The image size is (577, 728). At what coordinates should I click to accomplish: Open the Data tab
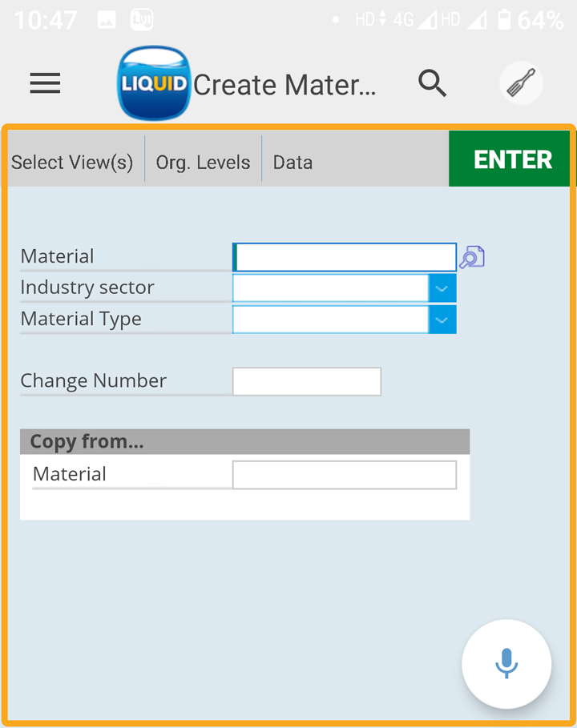point(293,163)
